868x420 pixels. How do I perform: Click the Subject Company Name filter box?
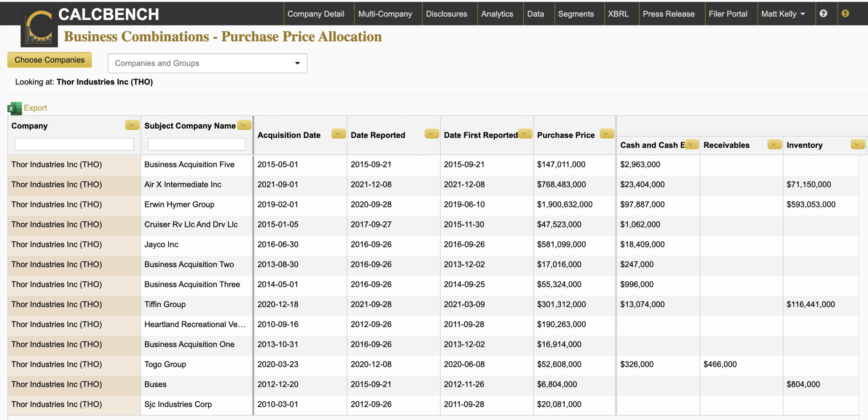click(196, 144)
